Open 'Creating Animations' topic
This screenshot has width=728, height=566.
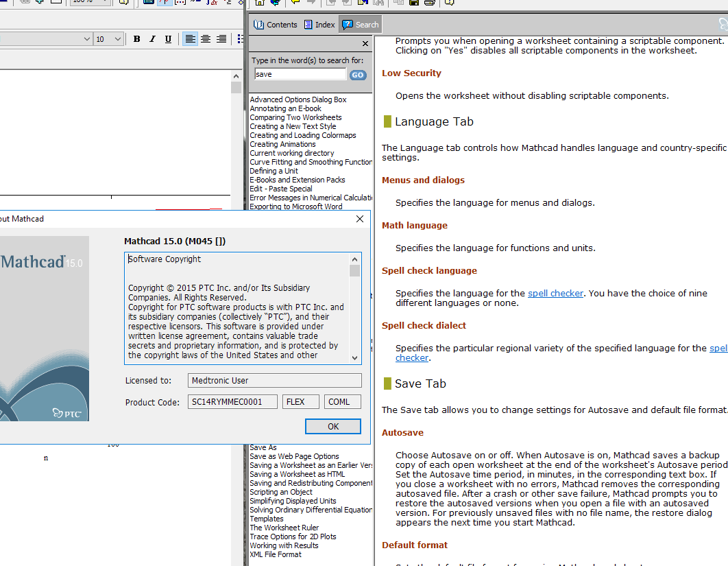[282, 144]
